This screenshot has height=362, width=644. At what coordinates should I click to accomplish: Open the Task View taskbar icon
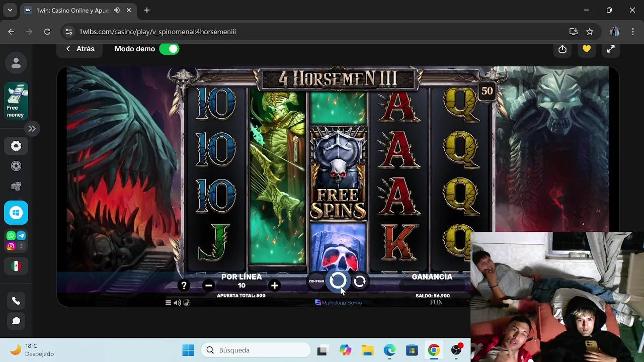[323, 350]
